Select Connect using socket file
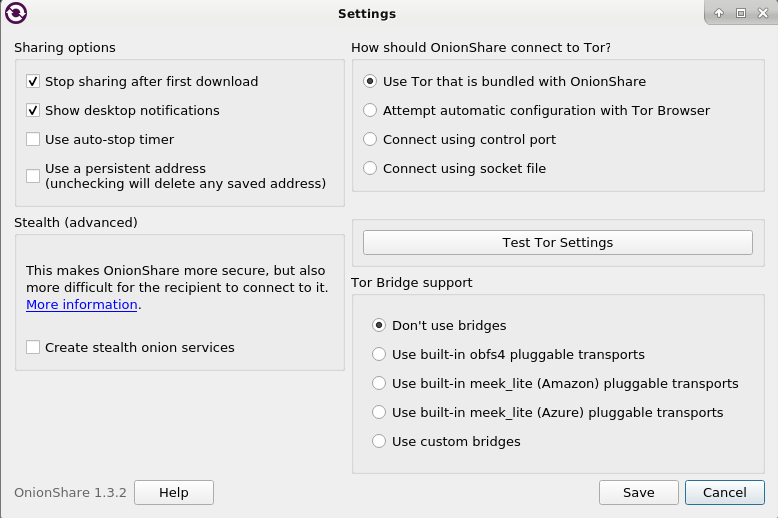The width and height of the screenshot is (778, 518). coord(371,169)
